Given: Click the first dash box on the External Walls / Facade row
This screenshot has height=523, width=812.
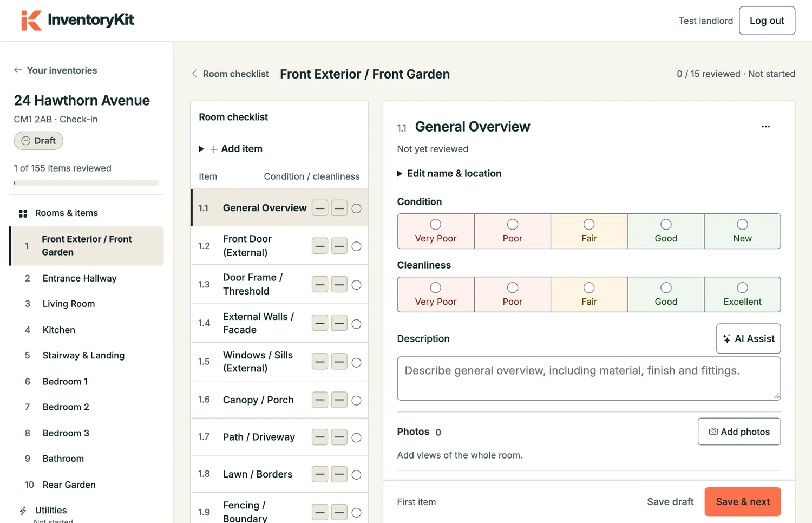Looking at the screenshot, I should point(320,324).
